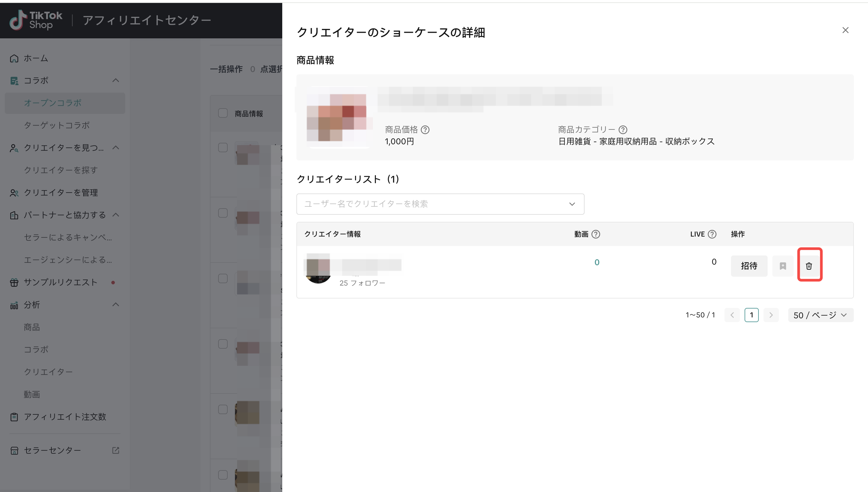The height and width of the screenshot is (492, 868).
Task: Click the コラボ section icon
Action: click(14, 81)
